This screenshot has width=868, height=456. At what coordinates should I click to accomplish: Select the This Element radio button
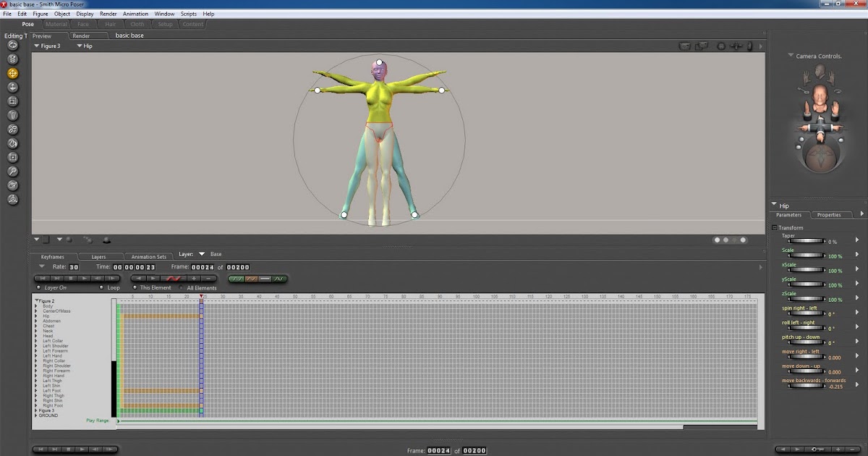(x=135, y=287)
